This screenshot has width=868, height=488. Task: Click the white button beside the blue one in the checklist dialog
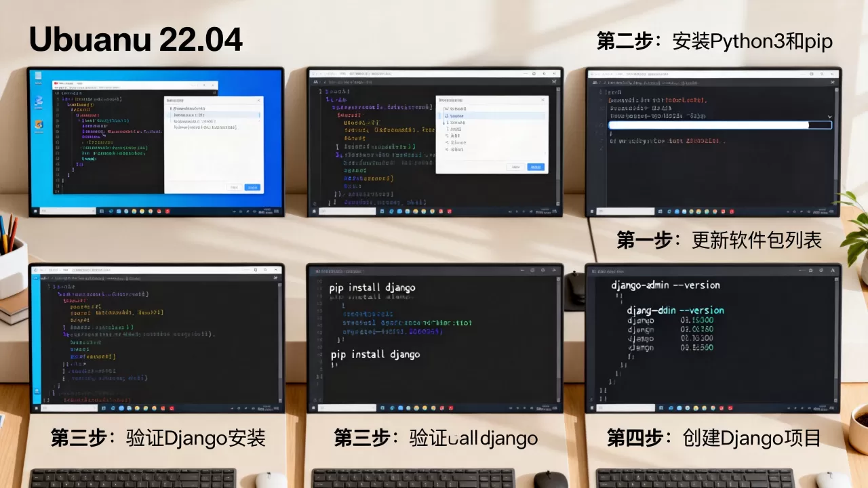point(515,167)
